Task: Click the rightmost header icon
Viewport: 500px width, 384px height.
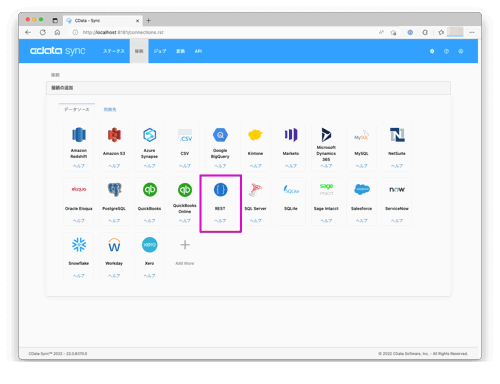Action: point(461,51)
